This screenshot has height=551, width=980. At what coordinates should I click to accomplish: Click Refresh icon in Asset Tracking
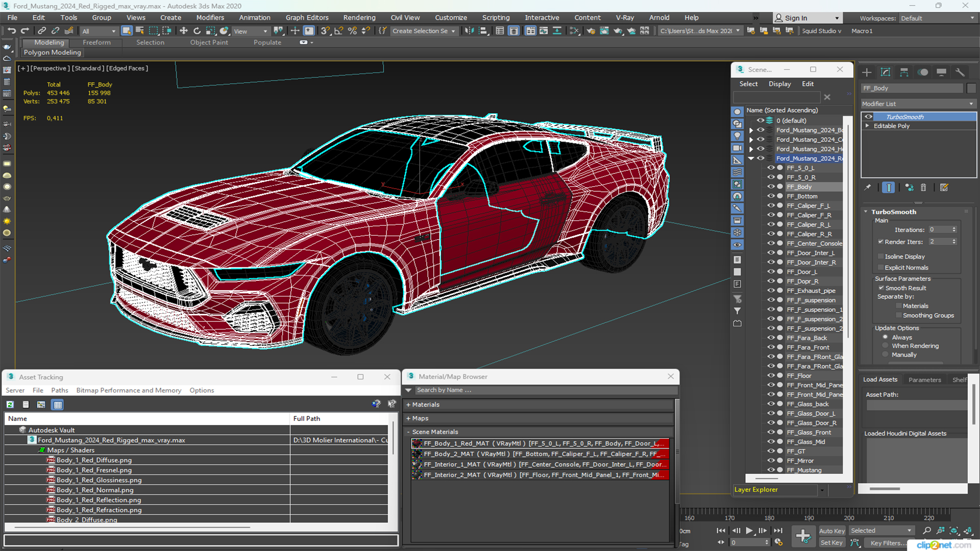10,405
